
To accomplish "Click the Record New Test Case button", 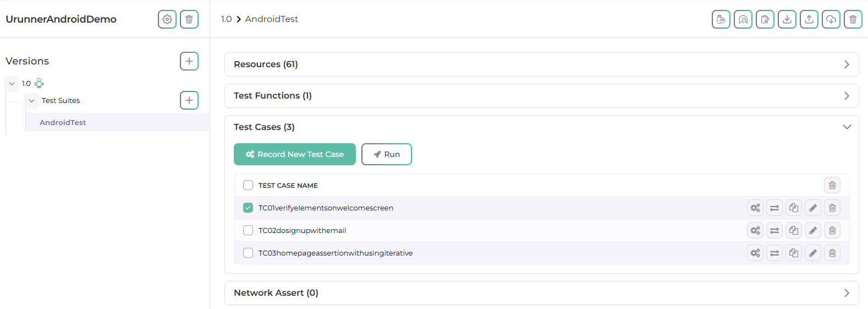I will [294, 154].
